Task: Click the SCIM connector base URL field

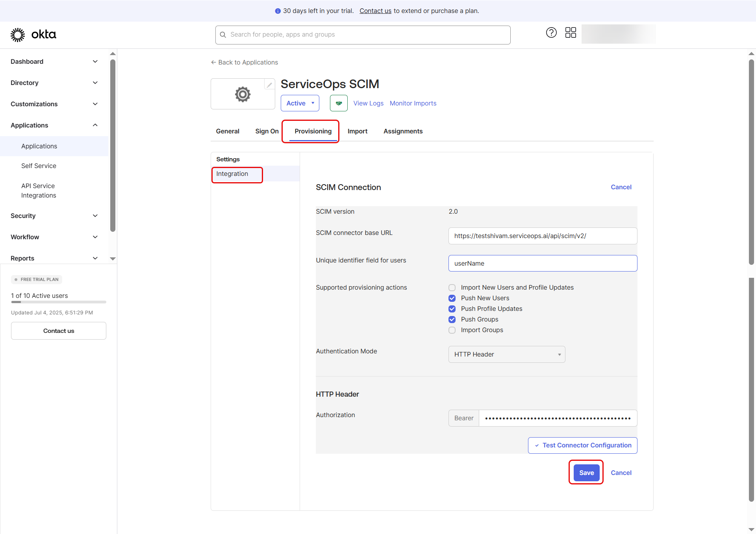Action: (542, 236)
